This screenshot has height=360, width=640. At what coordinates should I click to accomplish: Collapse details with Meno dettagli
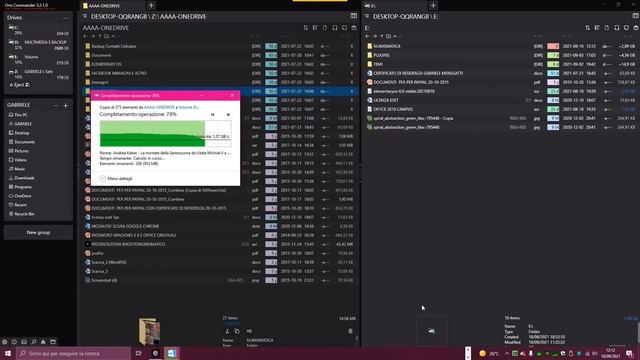[x=116, y=178]
